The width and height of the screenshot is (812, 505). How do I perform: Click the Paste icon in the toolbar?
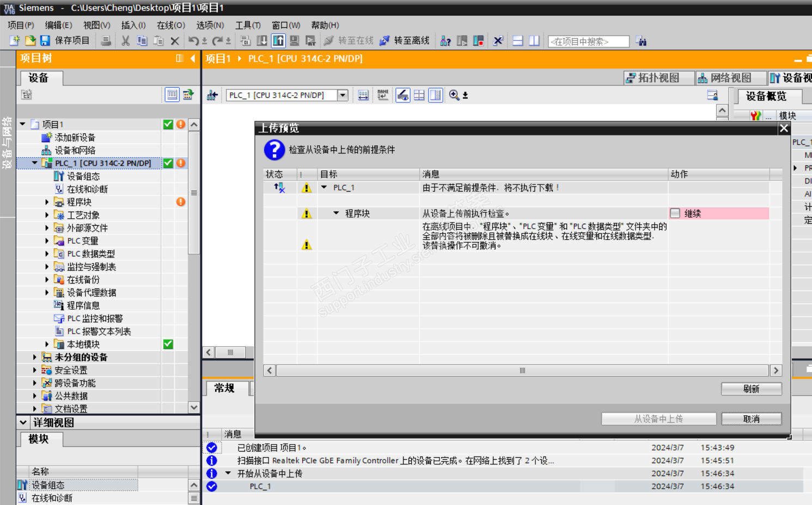pos(158,41)
